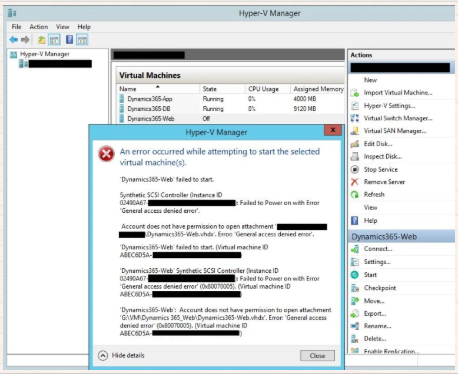Click the Stop Service action text
Viewport: 458px width, 374px height.
coord(381,169)
